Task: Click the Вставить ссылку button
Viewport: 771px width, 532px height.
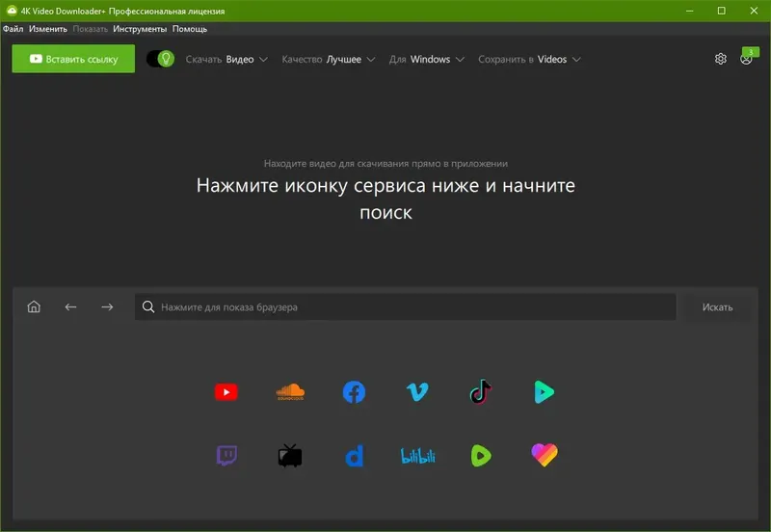Action: tap(73, 59)
